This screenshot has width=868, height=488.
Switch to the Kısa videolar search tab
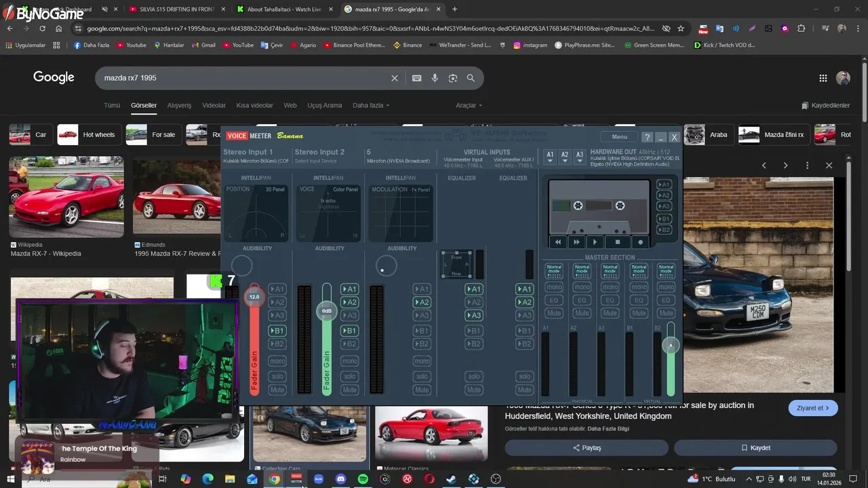tap(255, 106)
